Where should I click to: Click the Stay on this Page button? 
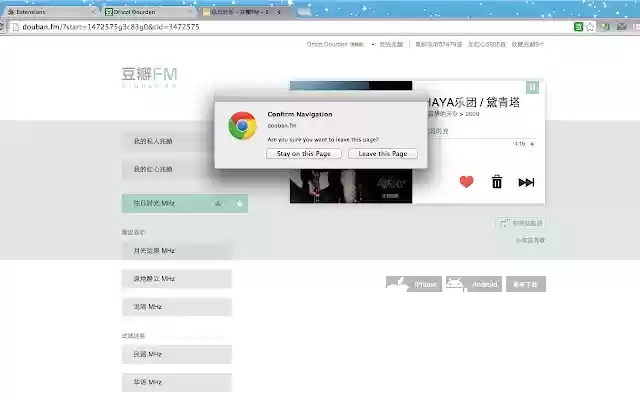click(304, 153)
